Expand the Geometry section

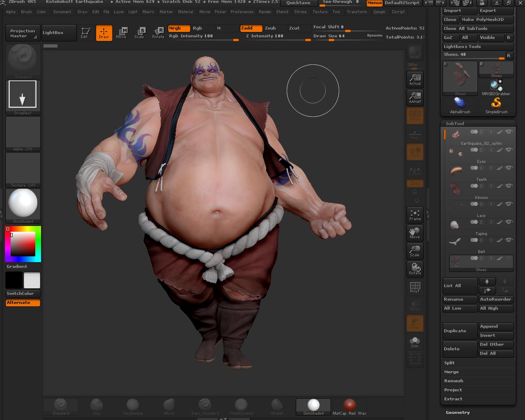458,412
